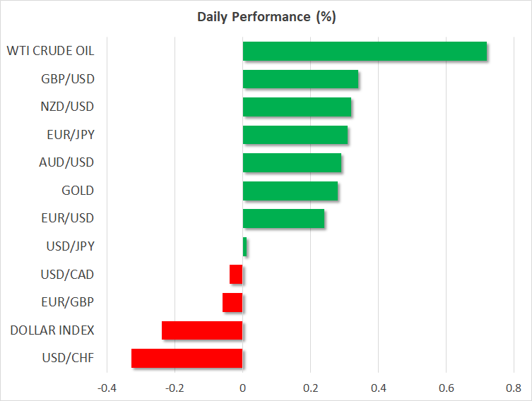The image size is (532, 401).
Task: Click the EUR/USD green bar
Action: [283, 219]
